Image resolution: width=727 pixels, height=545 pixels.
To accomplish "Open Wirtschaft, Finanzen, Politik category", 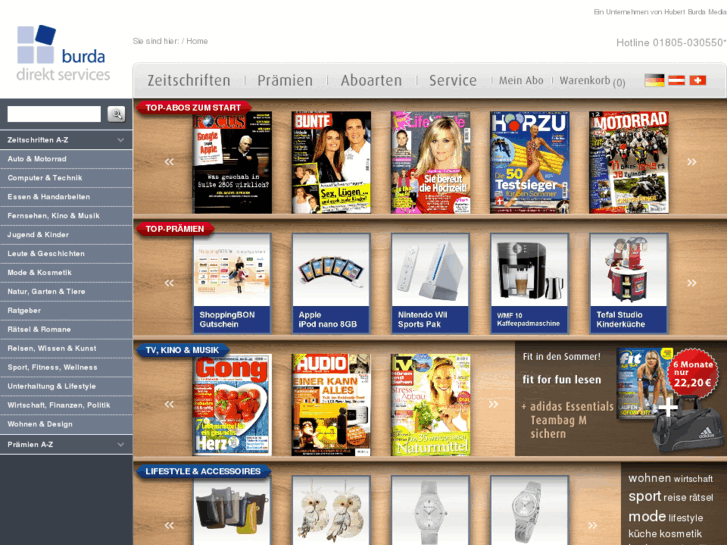I will [x=66, y=405].
